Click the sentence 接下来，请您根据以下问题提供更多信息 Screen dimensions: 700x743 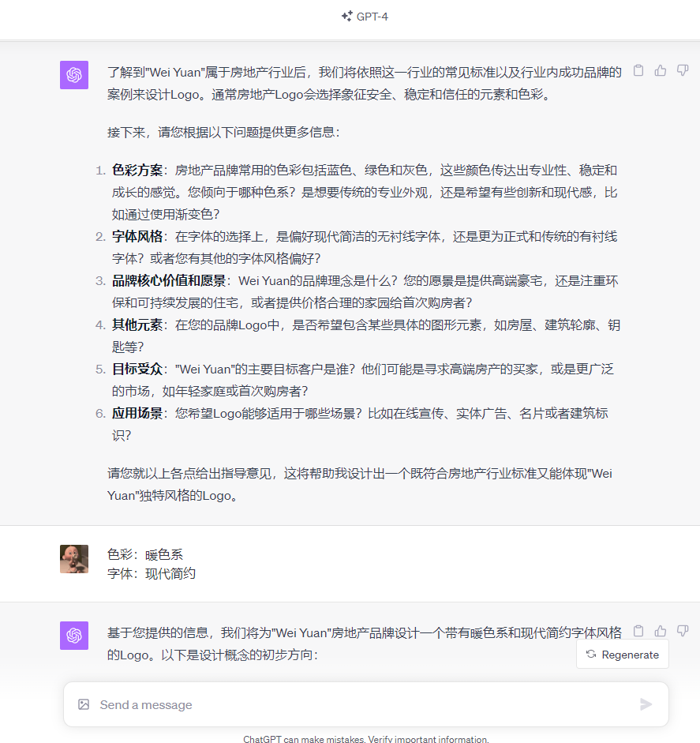[223, 132]
